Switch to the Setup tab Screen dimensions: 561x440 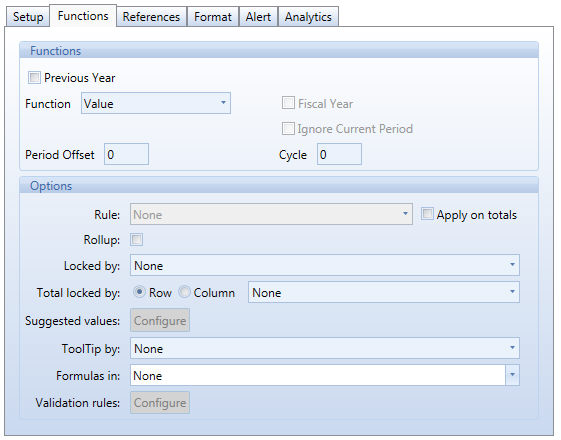28,16
